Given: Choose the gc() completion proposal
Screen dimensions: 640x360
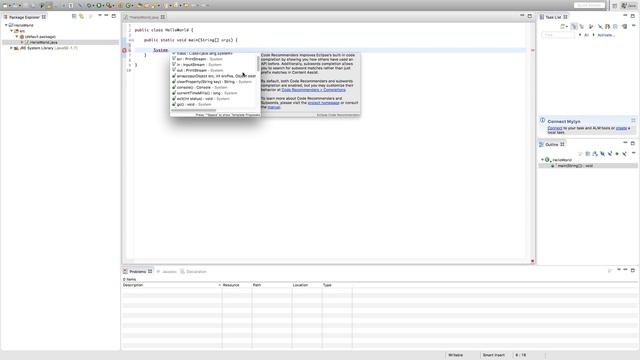Looking at the screenshot, I should [x=215, y=105].
